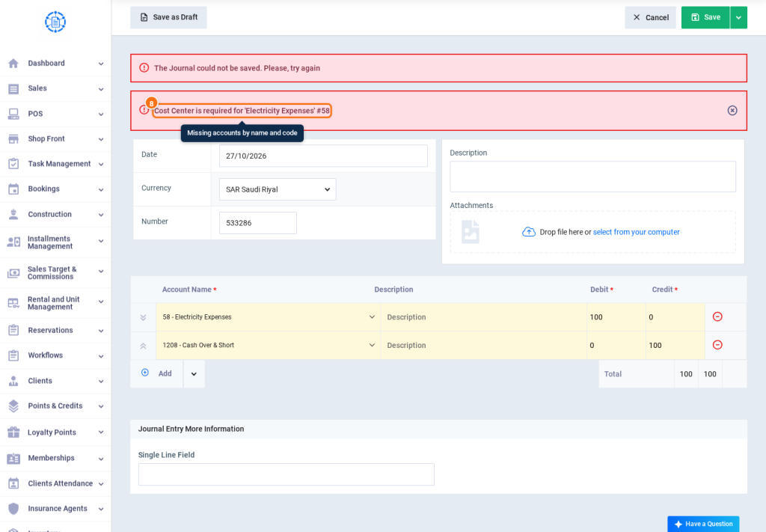766x532 pixels.
Task: Open the Add row options arrow
Action: point(194,373)
